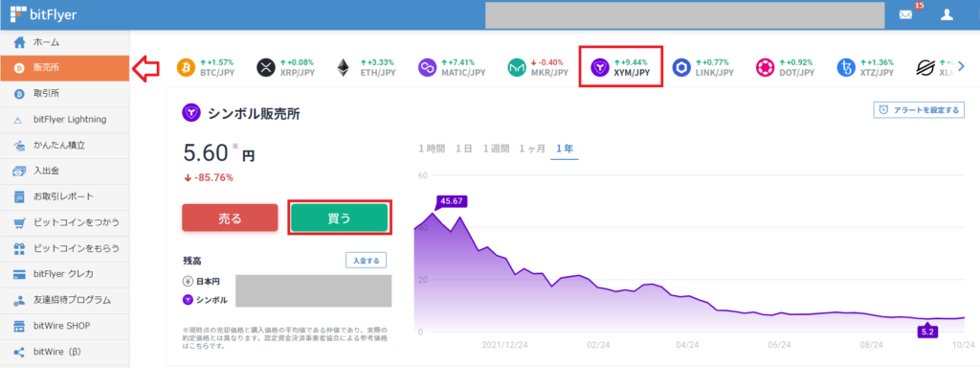This screenshot has height=368, width=980.
Task: Click the red 売る sell button
Action: (x=230, y=218)
